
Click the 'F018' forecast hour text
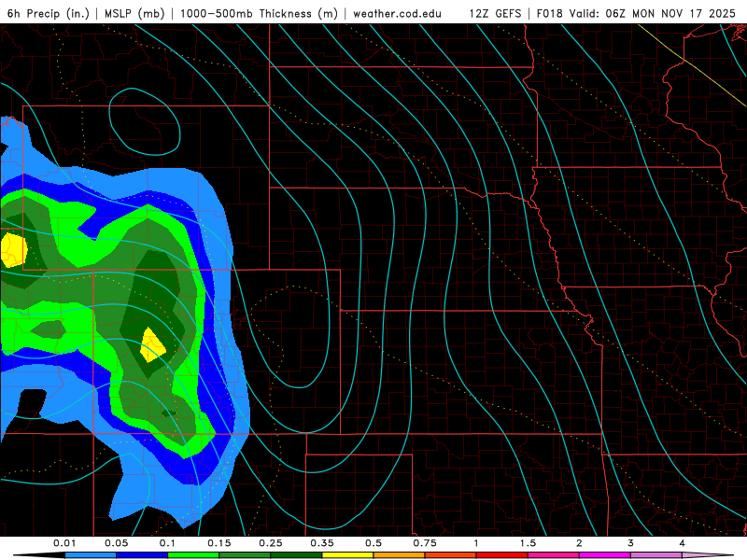[x=550, y=13]
